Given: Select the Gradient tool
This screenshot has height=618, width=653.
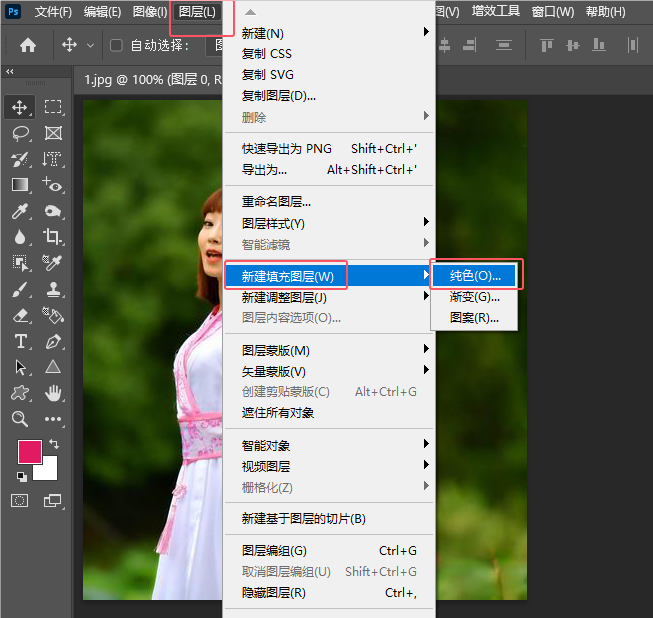Looking at the screenshot, I should (20, 185).
